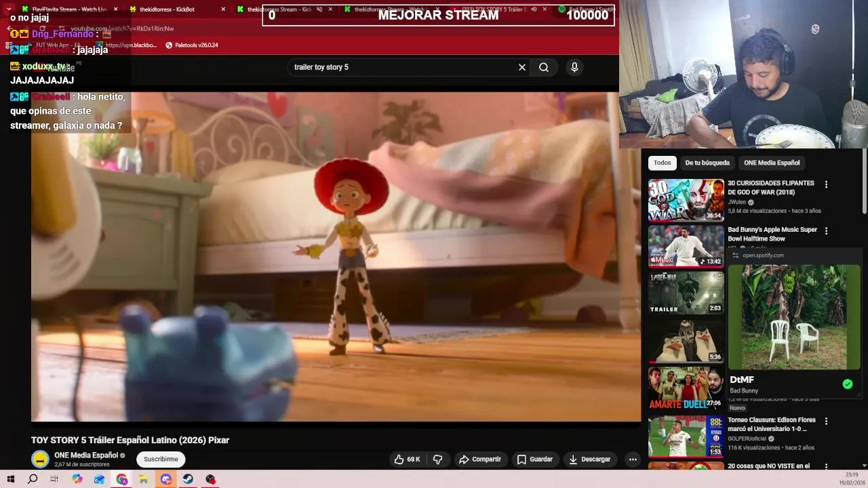Image resolution: width=868 pixels, height=488 pixels.
Task: Open options for 20 cosas que NO VISTE
Action: coord(826,466)
